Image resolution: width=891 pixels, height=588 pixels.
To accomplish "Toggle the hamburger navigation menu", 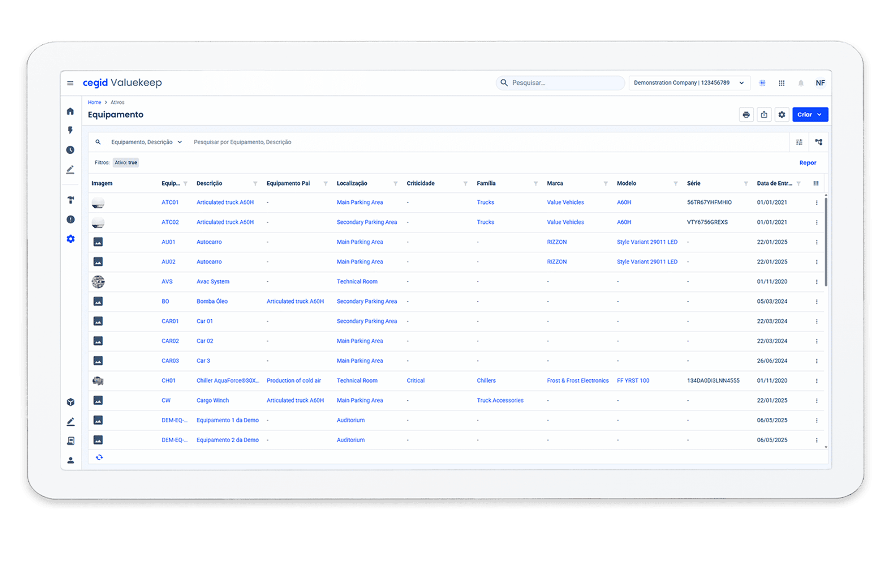I will tap(70, 83).
